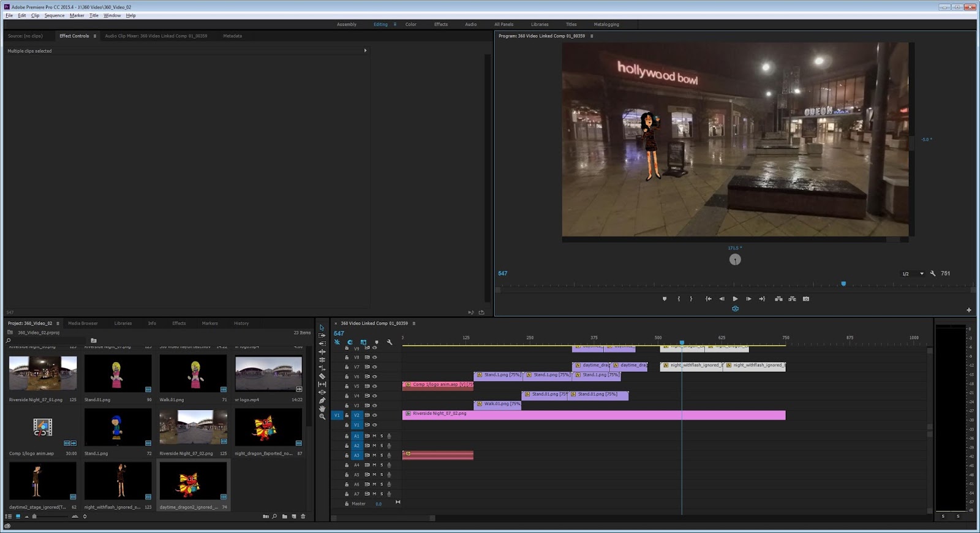The height and width of the screenshot is (533, 980).
Task: Open timeline display settings wrench
Action: pos(390,342)
